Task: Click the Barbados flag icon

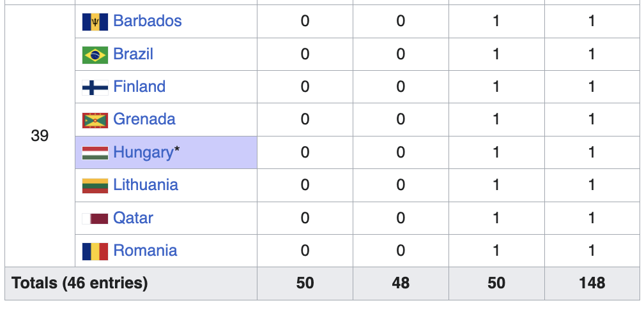Action: click(95, 22)
